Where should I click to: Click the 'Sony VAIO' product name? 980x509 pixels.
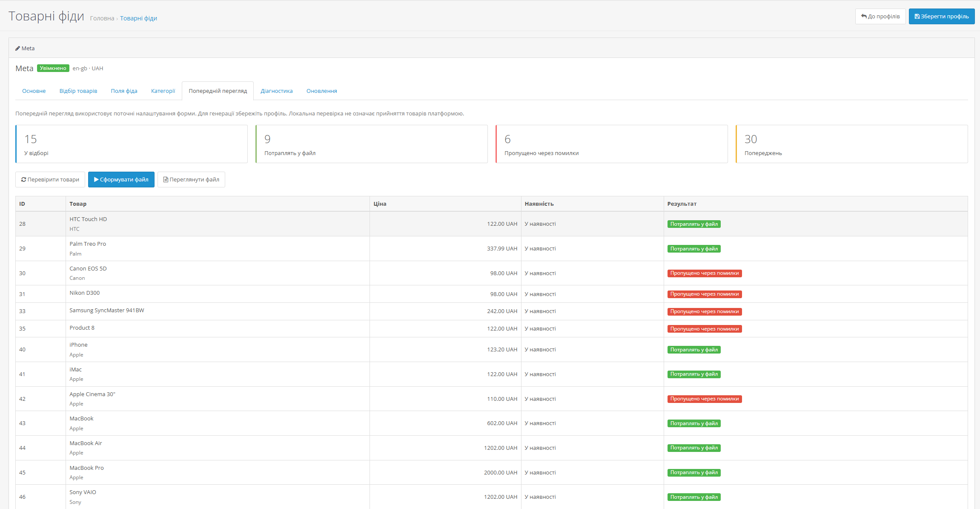tap(83, 492)
